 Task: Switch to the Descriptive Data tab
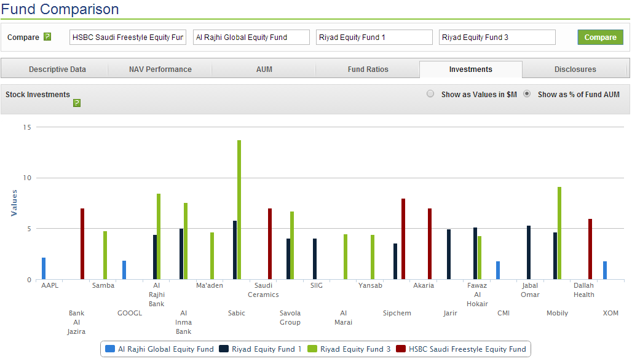(57, 69)
